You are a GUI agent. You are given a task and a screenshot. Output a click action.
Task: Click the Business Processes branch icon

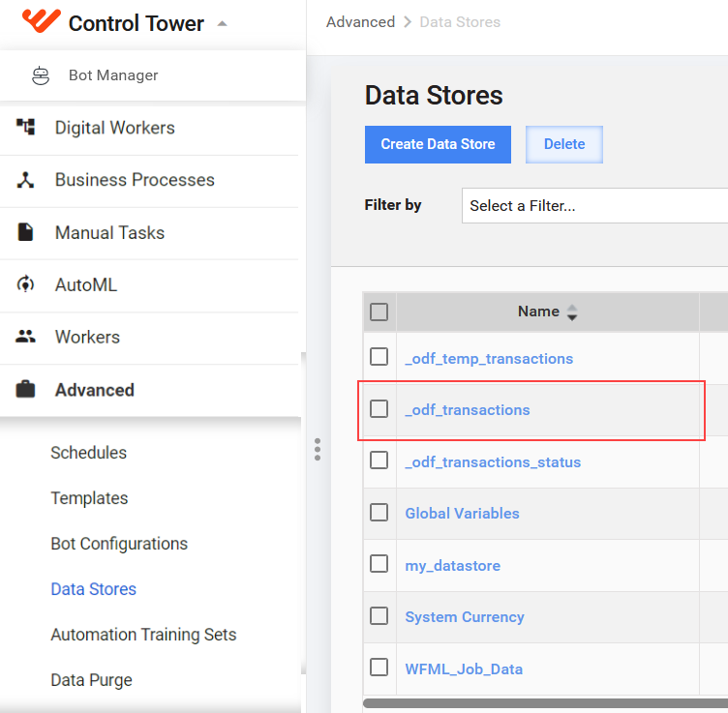[x=25, y=180]
